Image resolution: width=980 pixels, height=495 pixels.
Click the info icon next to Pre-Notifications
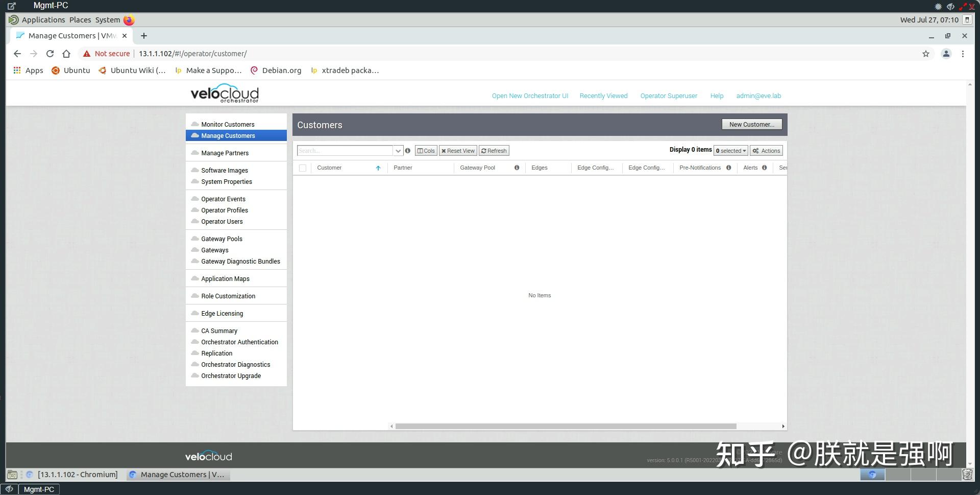point(728,168)
